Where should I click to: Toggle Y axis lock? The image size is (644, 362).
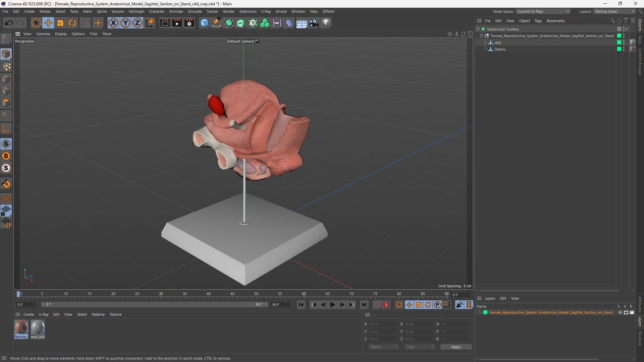coord(125,23)
